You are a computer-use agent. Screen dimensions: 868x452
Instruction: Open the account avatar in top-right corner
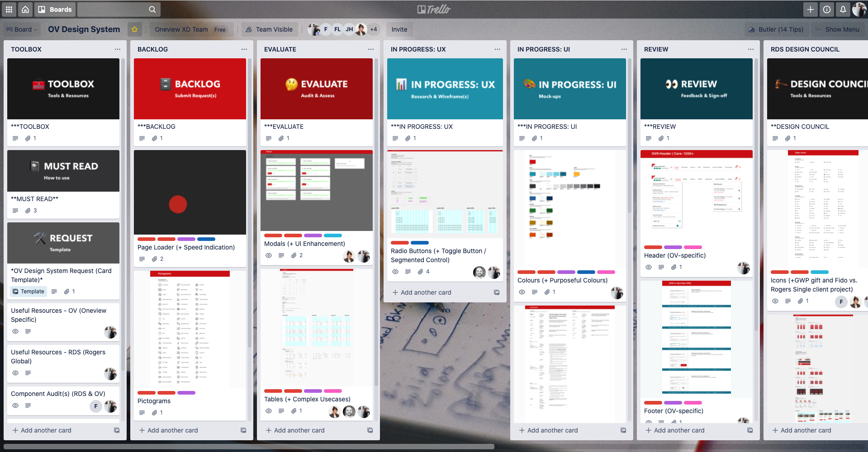pos(859,9)
